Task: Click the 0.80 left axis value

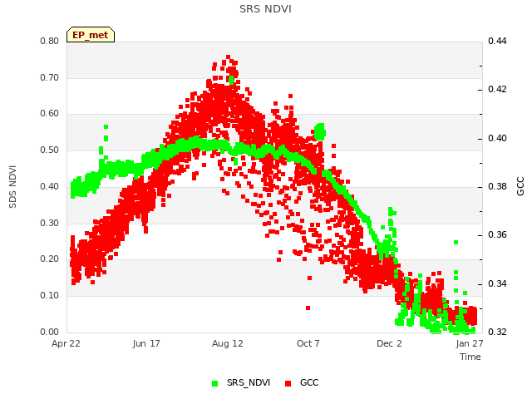Action: click(x=50, y=41)
